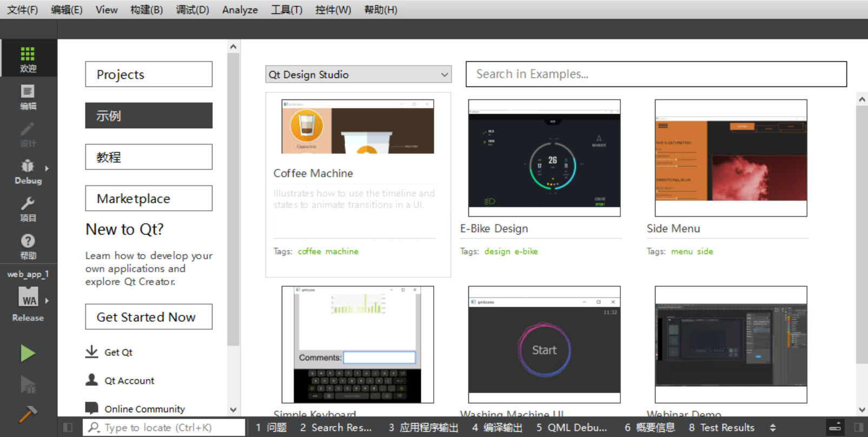Click the 'coffee' tag link
The width and height of the screenshot is (868, 437).
click(309, 251)
